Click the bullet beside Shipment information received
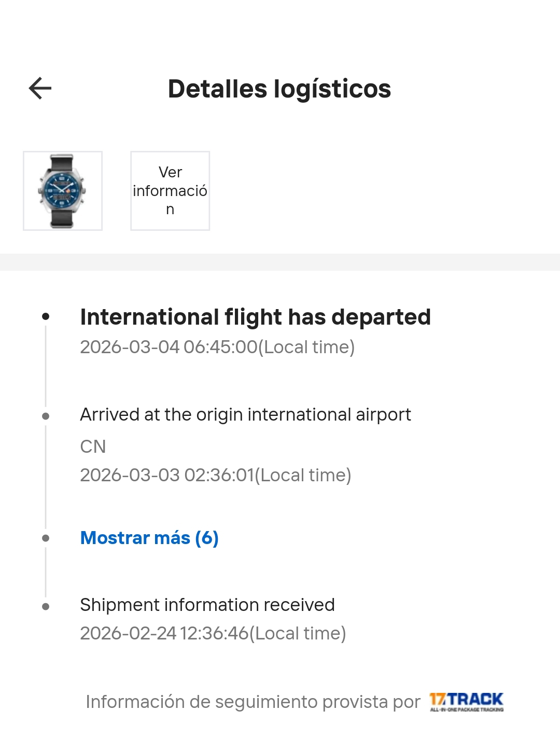 [x=46, y=606]
